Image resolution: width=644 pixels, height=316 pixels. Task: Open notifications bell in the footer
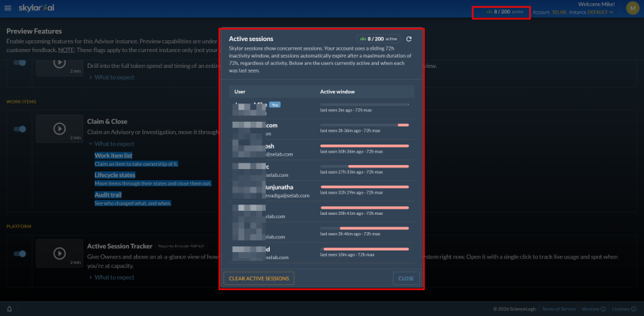[x=9, y=309]
